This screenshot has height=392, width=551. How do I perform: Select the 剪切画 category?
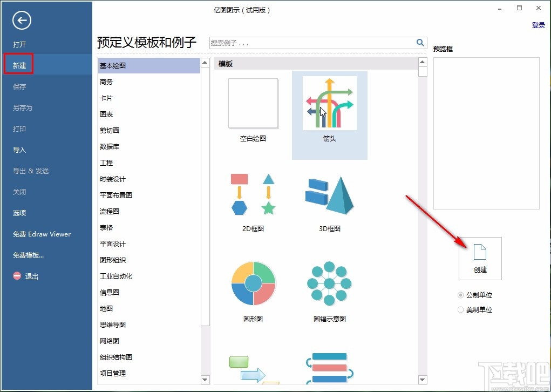[x=149, y=131]
